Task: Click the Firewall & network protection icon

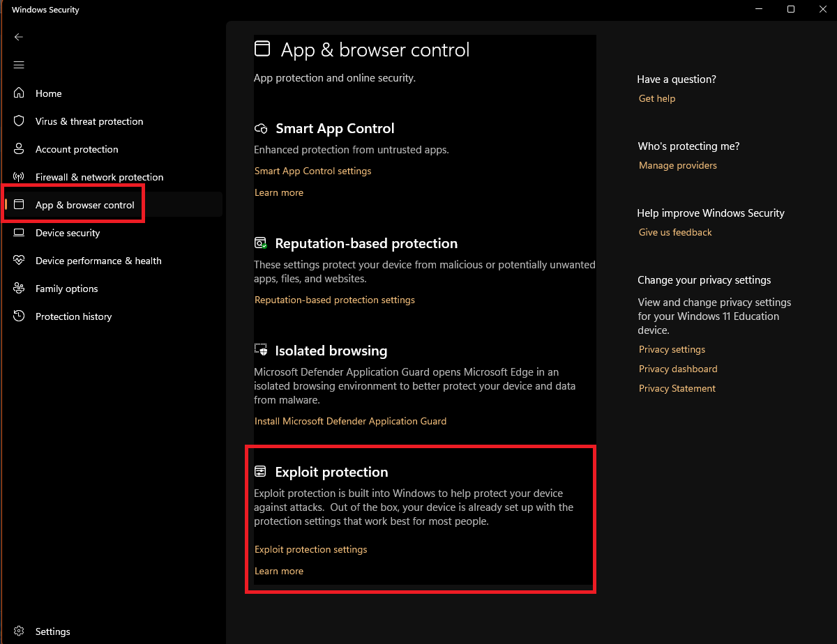Action: (20, 177)
